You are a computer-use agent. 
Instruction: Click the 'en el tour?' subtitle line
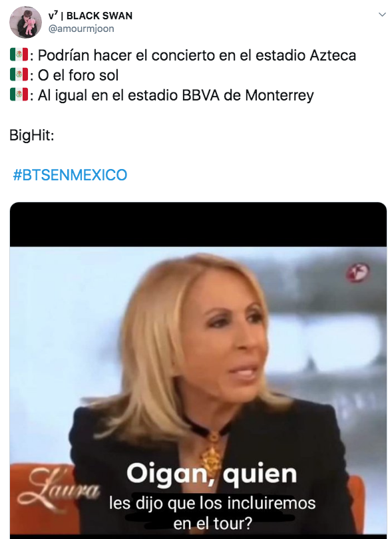coord(212,524)
